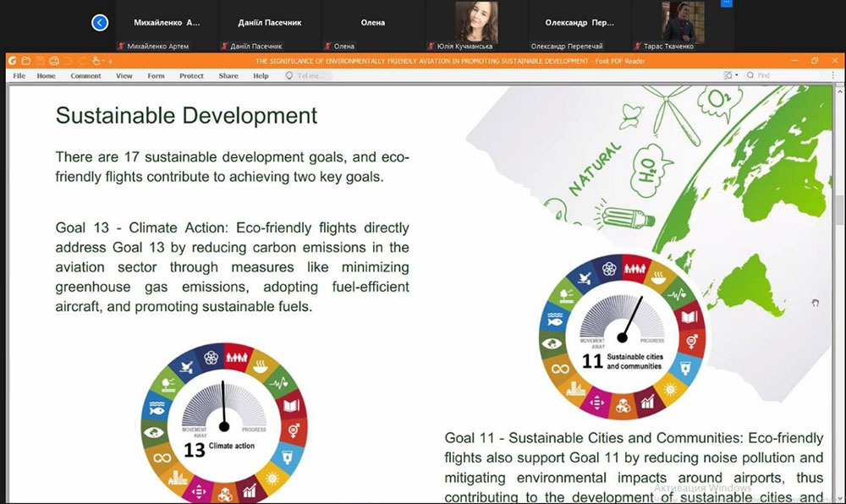Open the vertical three-dot menu right of Find
This screenshot has width=846, height=504.
click(833, 75)
